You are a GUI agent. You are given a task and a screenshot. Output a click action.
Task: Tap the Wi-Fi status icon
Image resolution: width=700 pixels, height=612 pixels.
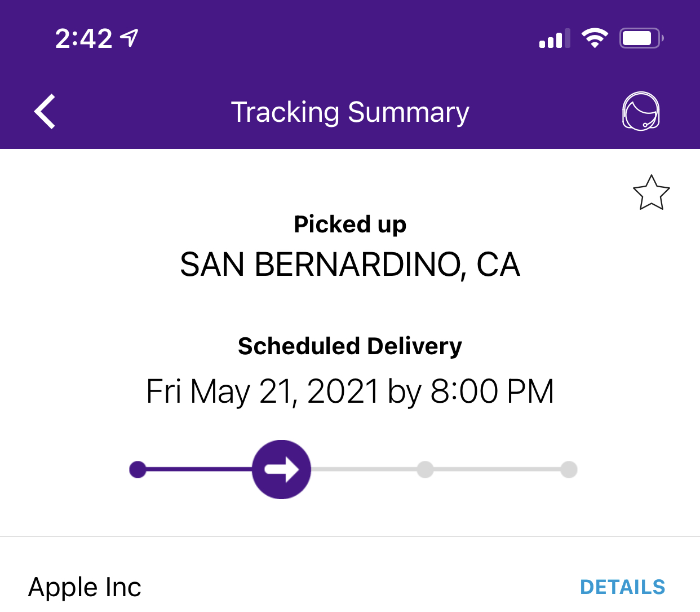click(595, 38)
